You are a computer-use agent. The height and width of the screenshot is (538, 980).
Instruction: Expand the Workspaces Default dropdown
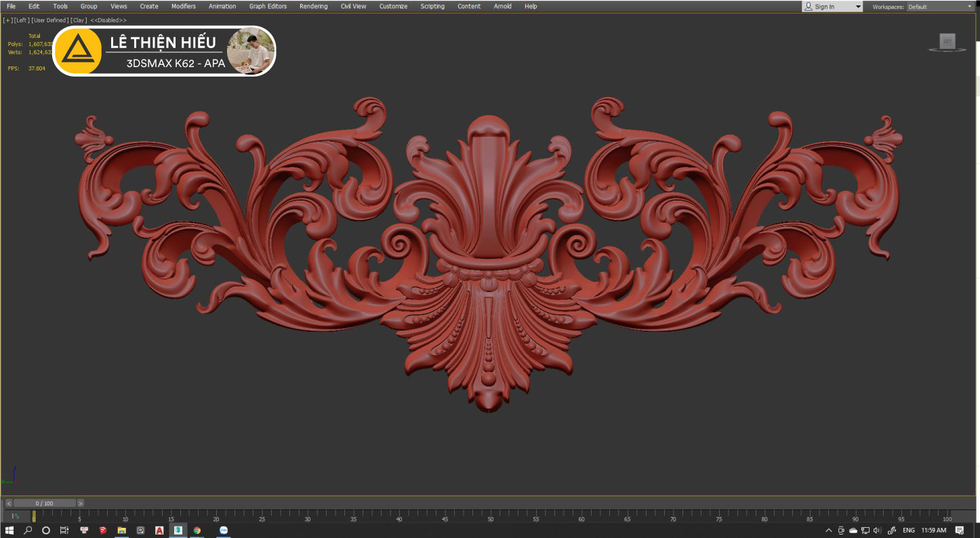(x=939, y=7)
